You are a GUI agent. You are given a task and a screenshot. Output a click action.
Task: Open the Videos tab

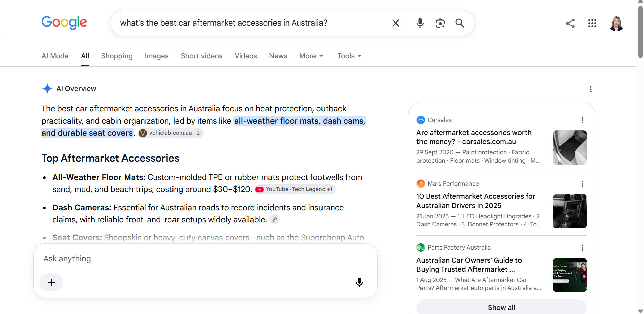246,56
